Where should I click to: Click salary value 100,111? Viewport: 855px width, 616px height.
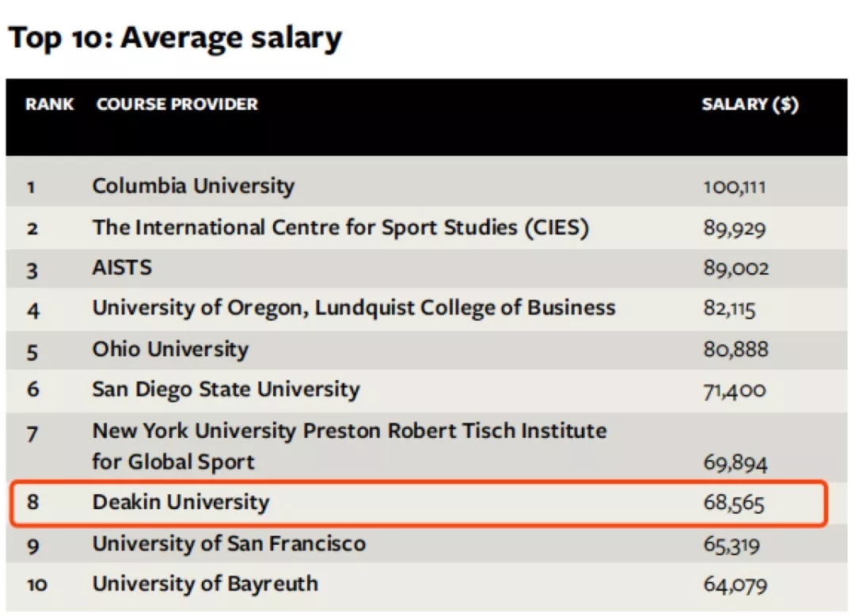pos(734,188)
